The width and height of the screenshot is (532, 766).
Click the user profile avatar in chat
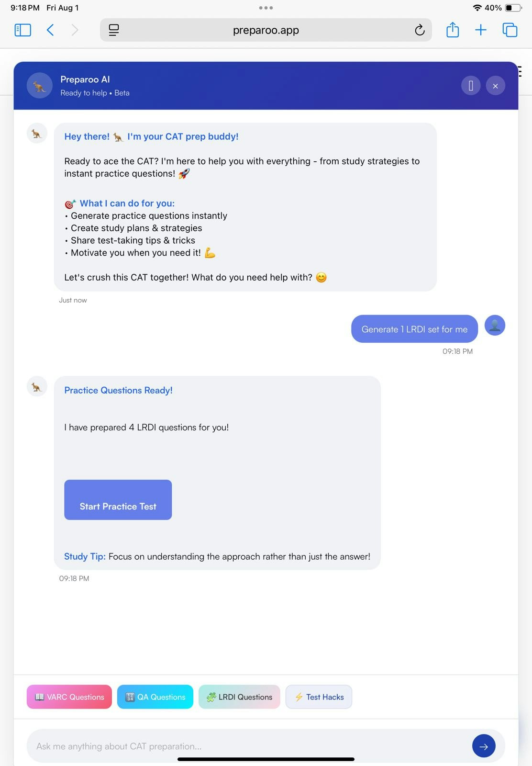coord(495,326)
